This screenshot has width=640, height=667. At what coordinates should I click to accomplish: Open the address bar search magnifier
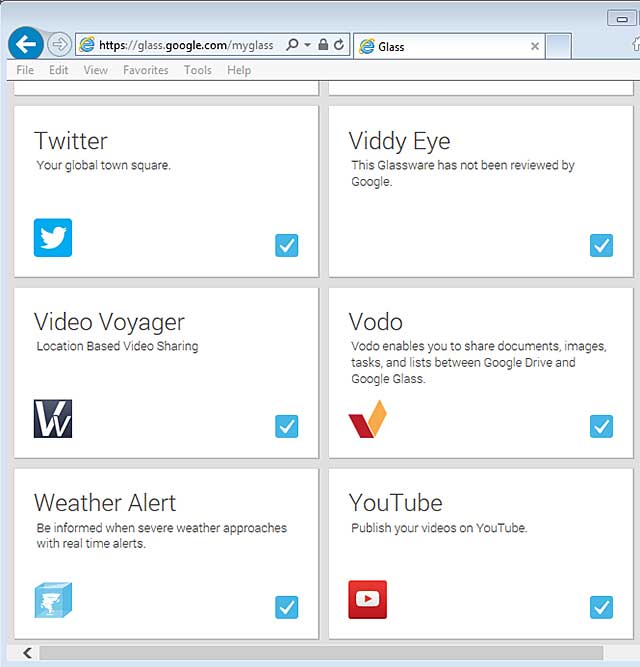(x=292, y=44)
